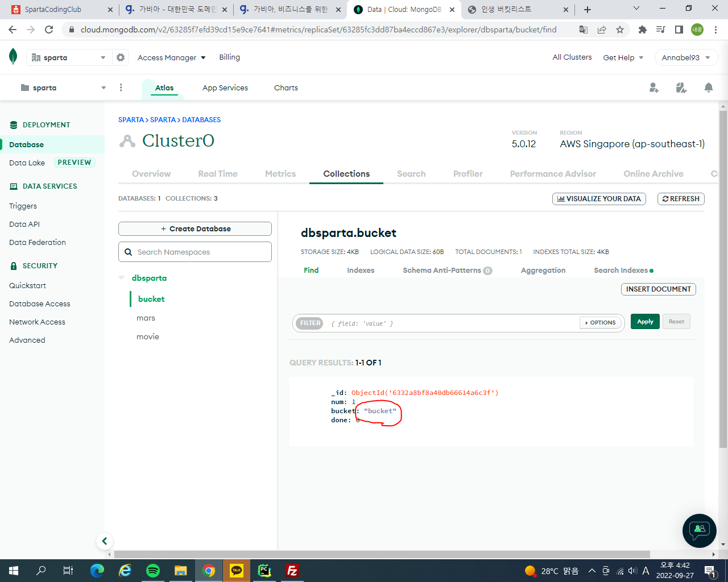This screenshot has width=728, height=582.
Task: Open Data Lake in sidebar
Action: point(27,163)
